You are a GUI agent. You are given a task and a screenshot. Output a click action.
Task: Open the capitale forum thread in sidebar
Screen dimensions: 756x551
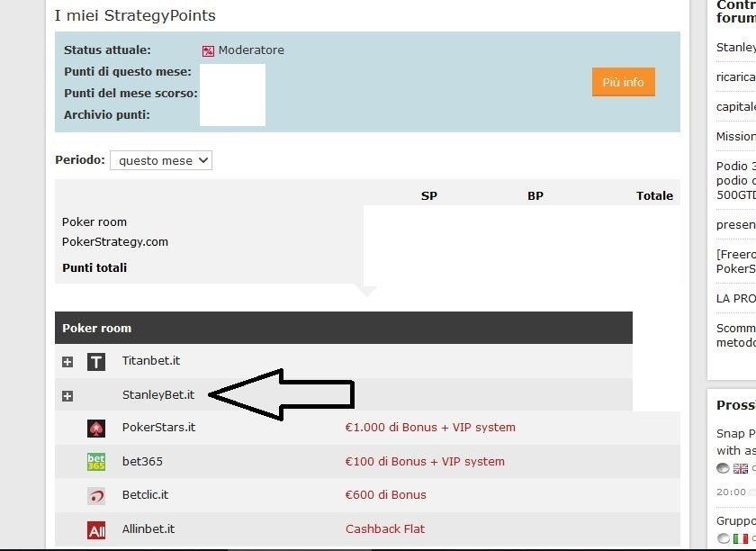click(736, 106)
